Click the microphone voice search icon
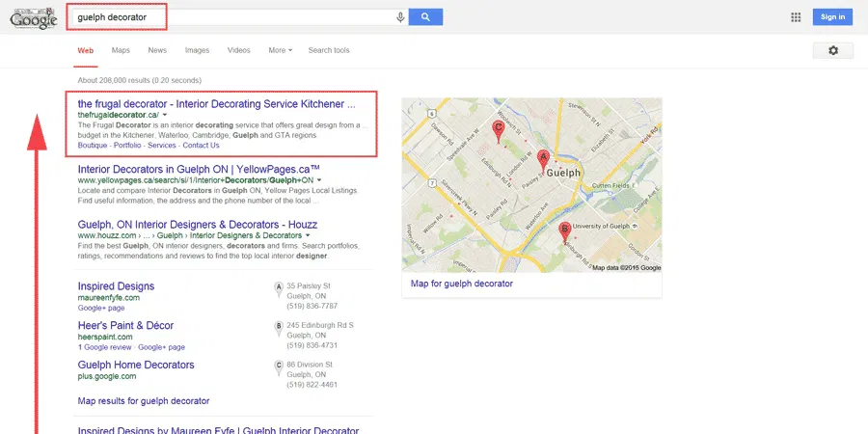This screenshot has height=434, width=868. point(400,17)
